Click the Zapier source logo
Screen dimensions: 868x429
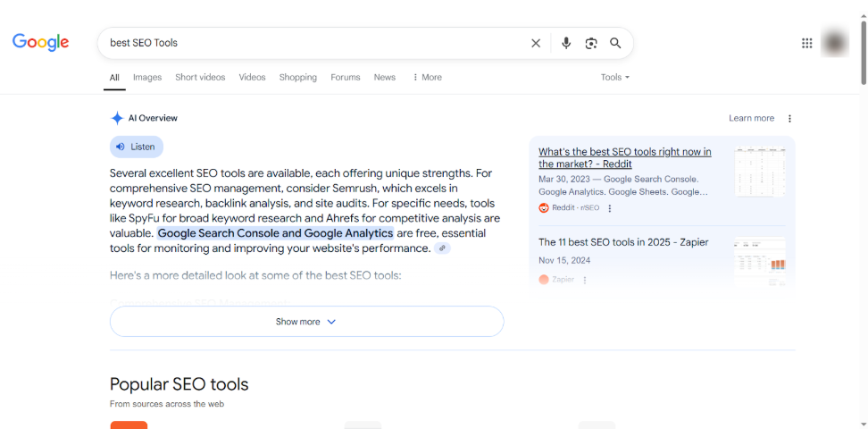coord(543,280)
